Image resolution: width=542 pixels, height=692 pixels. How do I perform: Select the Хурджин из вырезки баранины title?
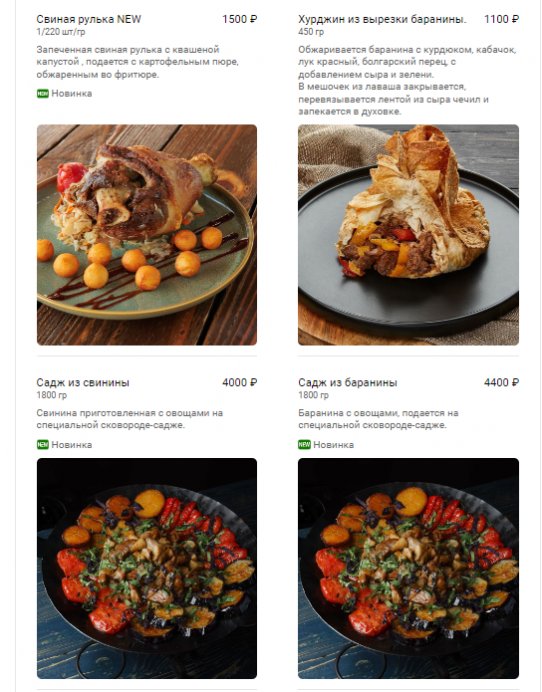(382, 19)
